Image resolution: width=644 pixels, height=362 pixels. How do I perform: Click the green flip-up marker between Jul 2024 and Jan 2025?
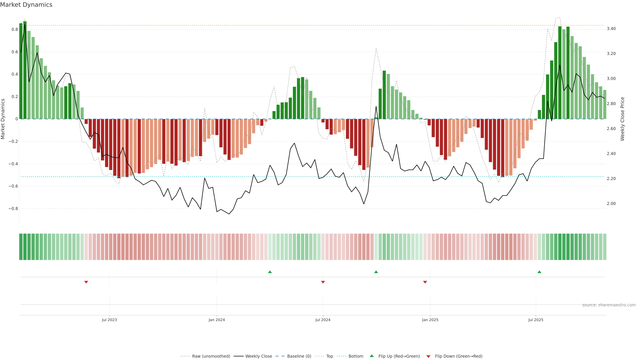(x=376, y=272)
